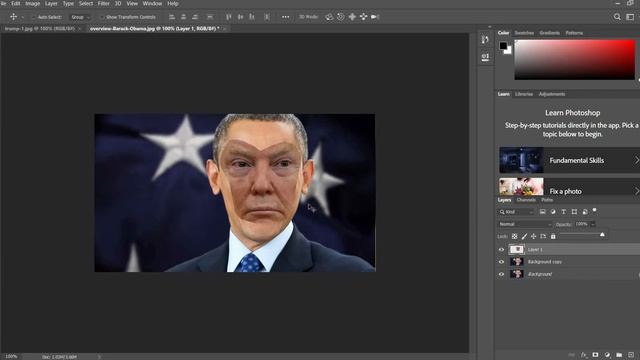Viewport: 640px width, 360px height.
Task: Open the Filter menu
Action: [x=104, y=3]
